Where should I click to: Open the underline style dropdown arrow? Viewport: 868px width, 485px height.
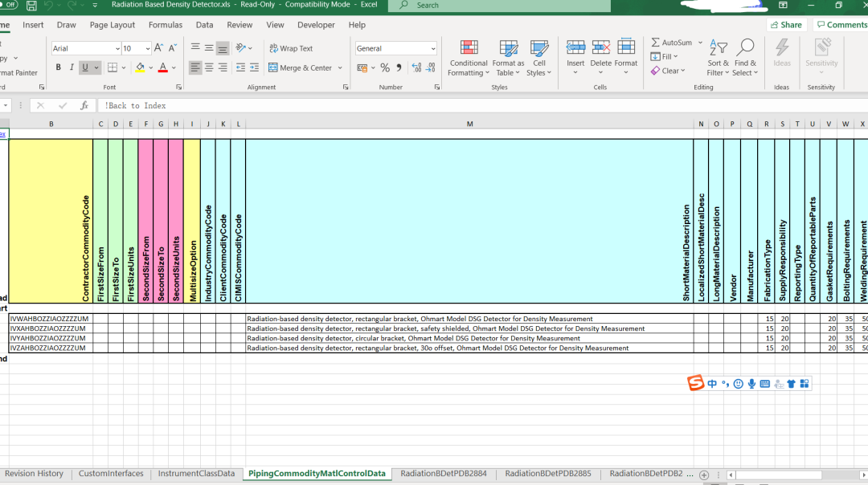(x=96, y=67)
